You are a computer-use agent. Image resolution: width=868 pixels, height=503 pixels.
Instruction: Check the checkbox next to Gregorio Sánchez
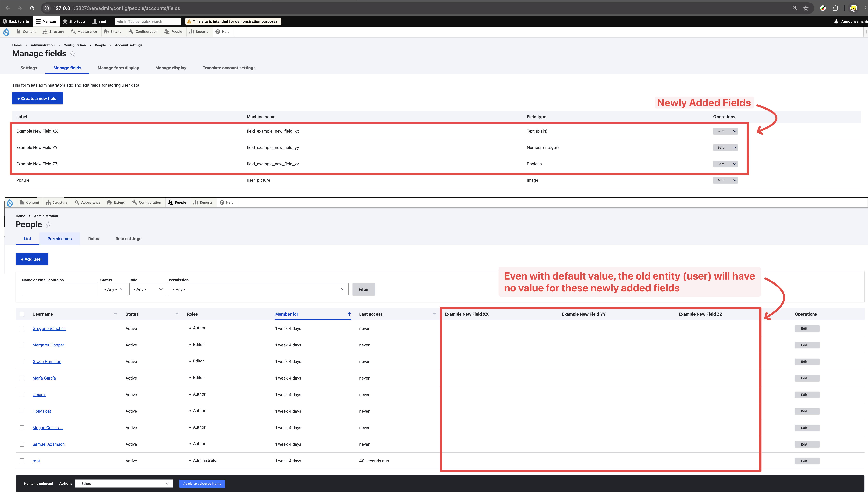tap(22, 329)
